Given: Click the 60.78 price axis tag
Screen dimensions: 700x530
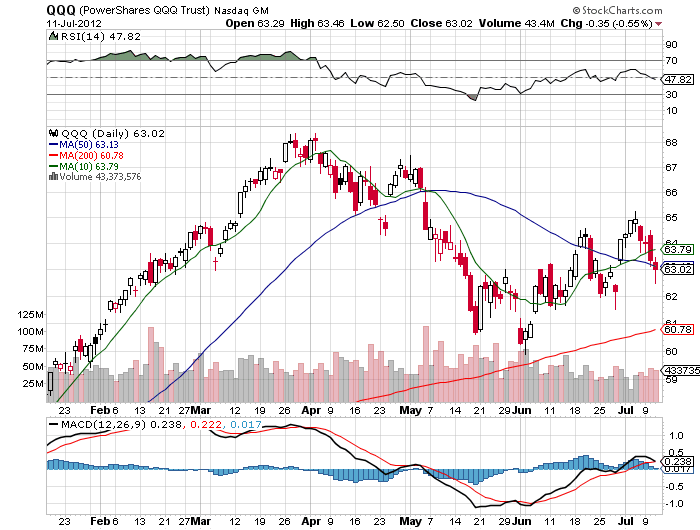Looking at the screenshot, I should coord(679,330).
